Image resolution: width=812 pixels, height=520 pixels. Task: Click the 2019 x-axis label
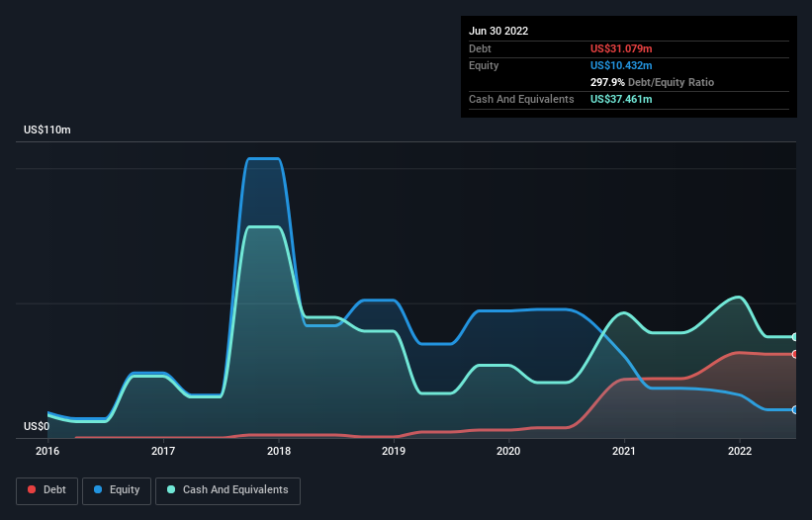394,451
